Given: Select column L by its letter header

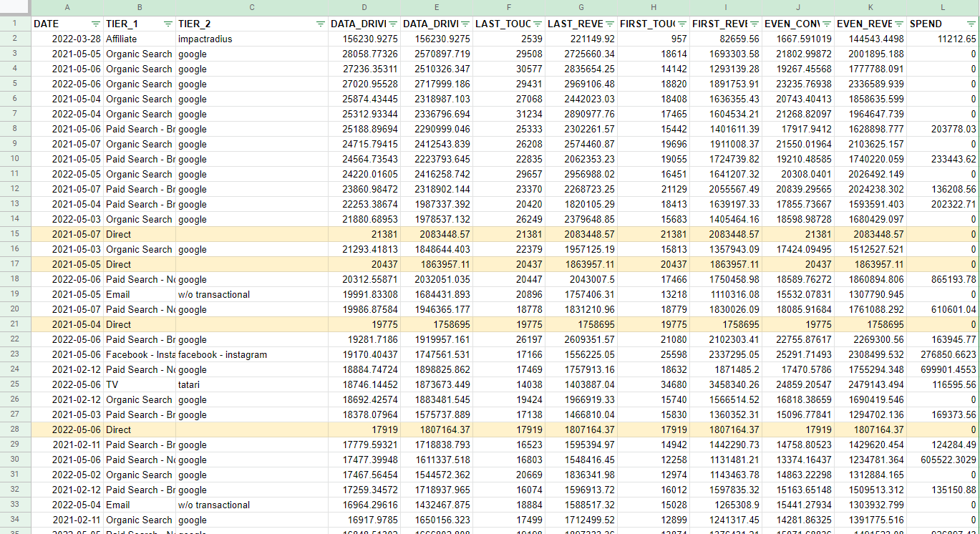Looking at the screenshot, I should (x=943, y=8).
